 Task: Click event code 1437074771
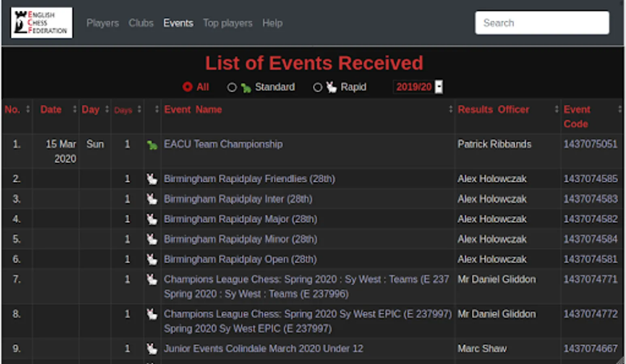590,279
